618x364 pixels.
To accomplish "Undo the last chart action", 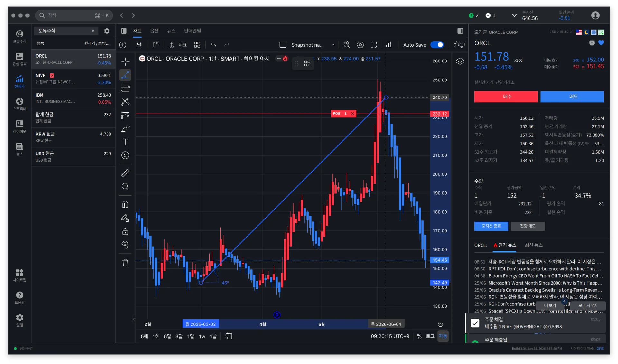I will (213, 45).
